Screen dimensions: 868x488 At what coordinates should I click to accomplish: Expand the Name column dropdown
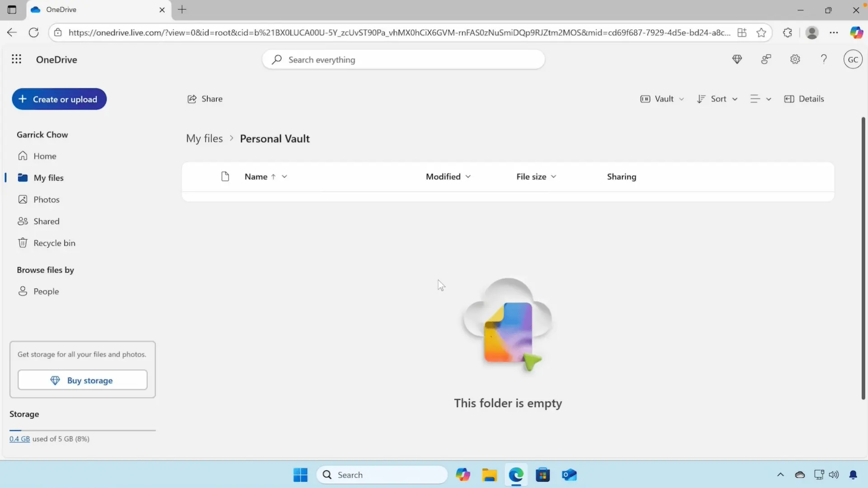coord(284,177)
